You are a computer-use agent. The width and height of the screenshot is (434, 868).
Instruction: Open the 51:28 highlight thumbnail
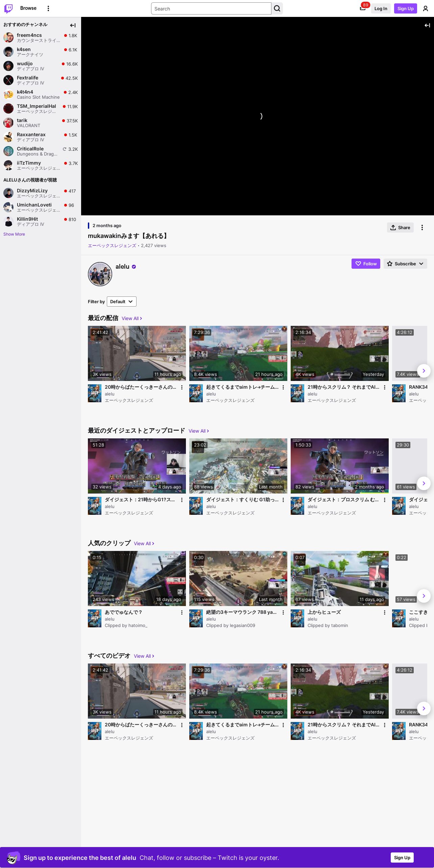point(137,466)
